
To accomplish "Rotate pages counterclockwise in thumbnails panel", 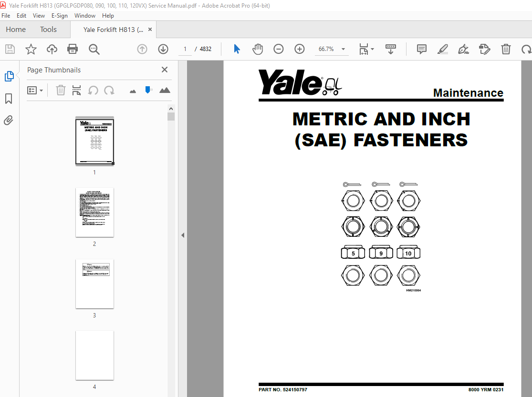I will click(x=93, y=90).
